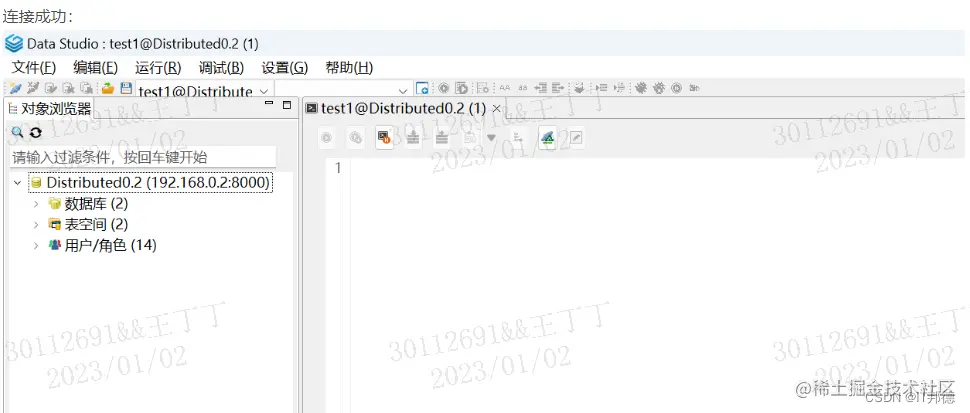This screenshot has height=413, width=970.
Task: Click the lowercase aa toolbar icon
Action: [523, 88]
